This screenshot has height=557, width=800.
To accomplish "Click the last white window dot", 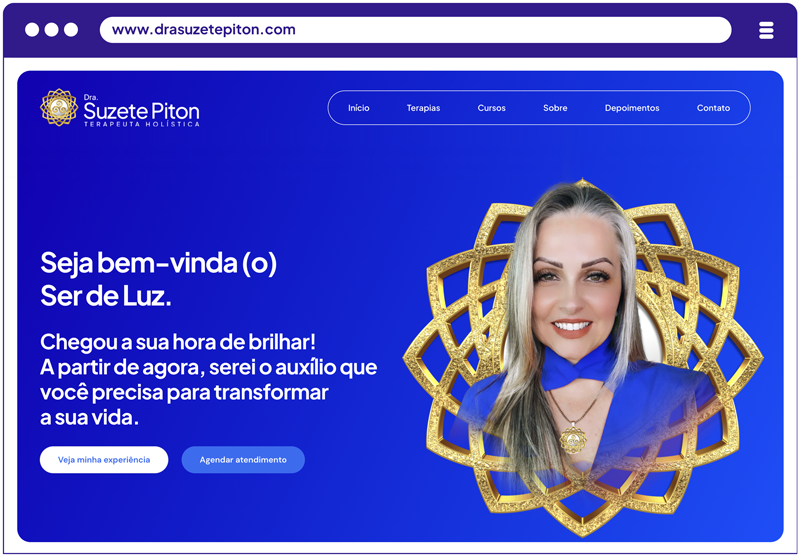I will [x=71, y=30].
